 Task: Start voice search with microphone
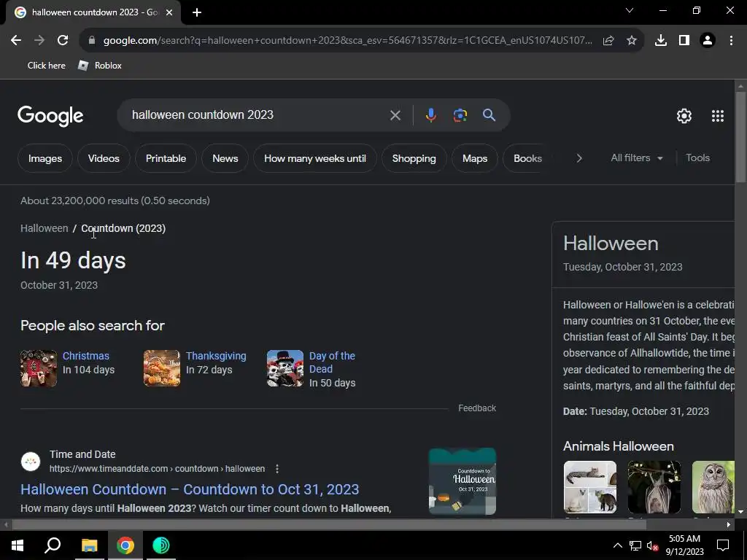[430, 115]
